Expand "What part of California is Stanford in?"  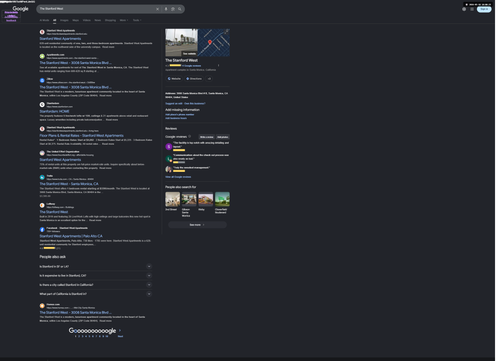[149, 294]
